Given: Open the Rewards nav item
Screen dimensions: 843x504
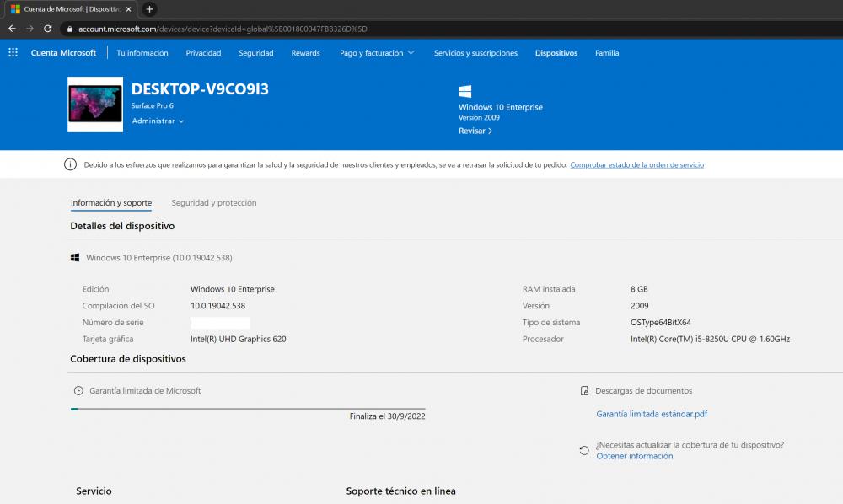Looking at the screenshot, I should (x=305, y=52).
